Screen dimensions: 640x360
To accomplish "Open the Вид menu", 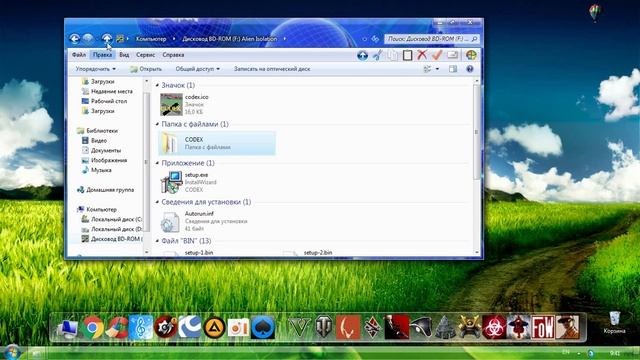I will pyautogui.click(x=124, y=55).
